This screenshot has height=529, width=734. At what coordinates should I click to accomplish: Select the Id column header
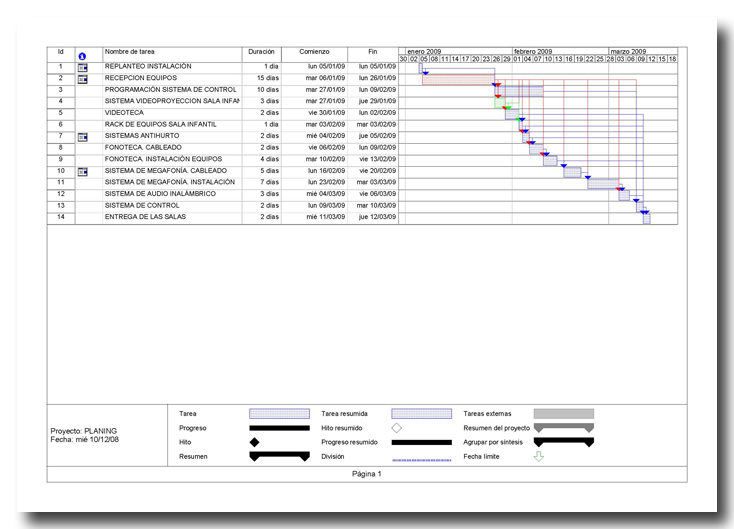coord(61,52)
